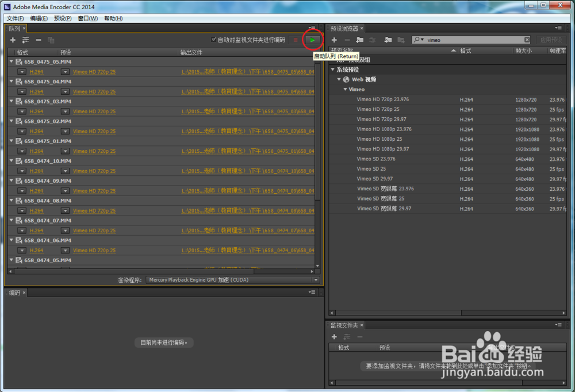The width and height of the screenshot is (575, 392).
Task: Select the Vimeo SD 29.97 preset
Action: coord(374,179)
